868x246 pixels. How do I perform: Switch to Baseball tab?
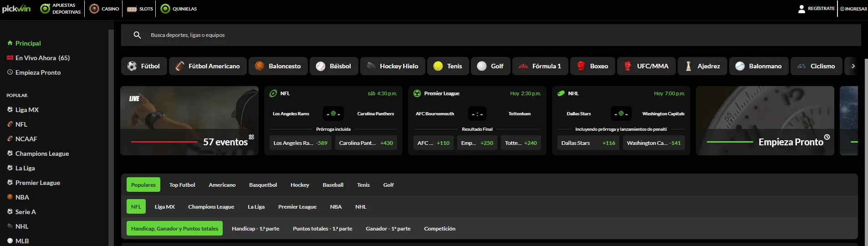click(333, 184)
